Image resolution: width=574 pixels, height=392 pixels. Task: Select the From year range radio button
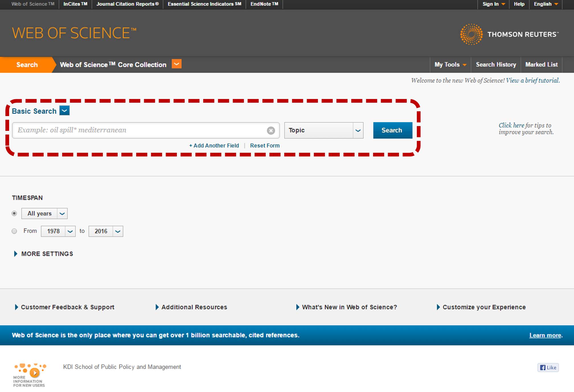14,231
